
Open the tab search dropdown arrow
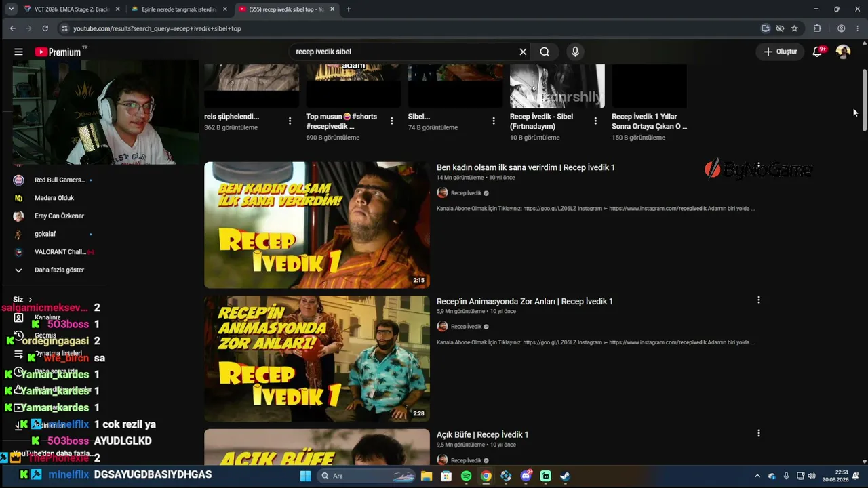coord(12,9)
